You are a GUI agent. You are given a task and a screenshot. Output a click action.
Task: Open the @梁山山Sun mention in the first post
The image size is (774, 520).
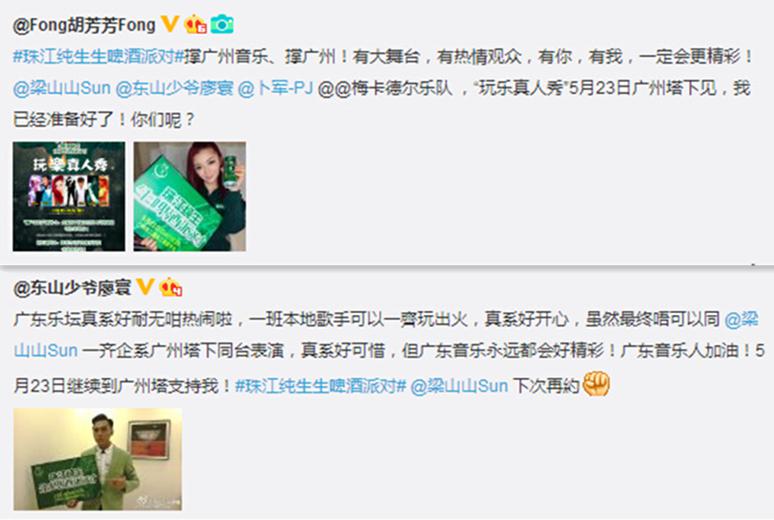(x=62, y=88)
